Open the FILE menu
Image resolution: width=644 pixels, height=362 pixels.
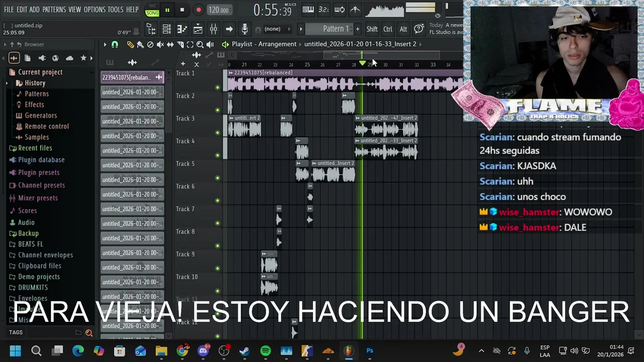pyautogui.click(x=9, y=10)
